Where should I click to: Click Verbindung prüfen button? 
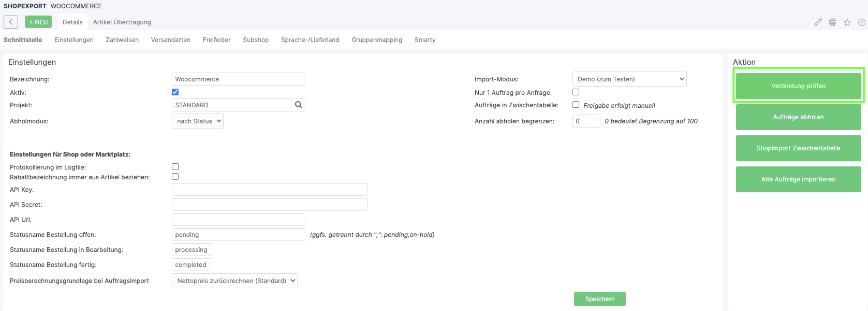coord(799,86)
